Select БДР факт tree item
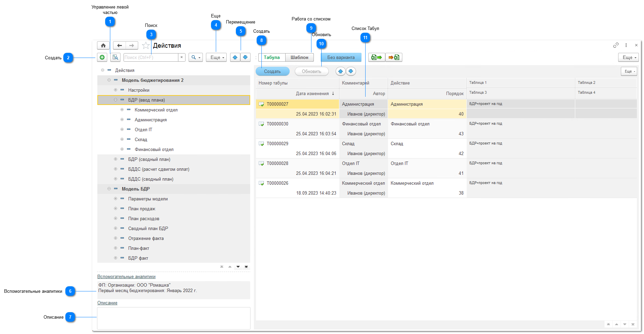Image resolution: width=644 pixels, height=334 pixels. pos(138,258)
